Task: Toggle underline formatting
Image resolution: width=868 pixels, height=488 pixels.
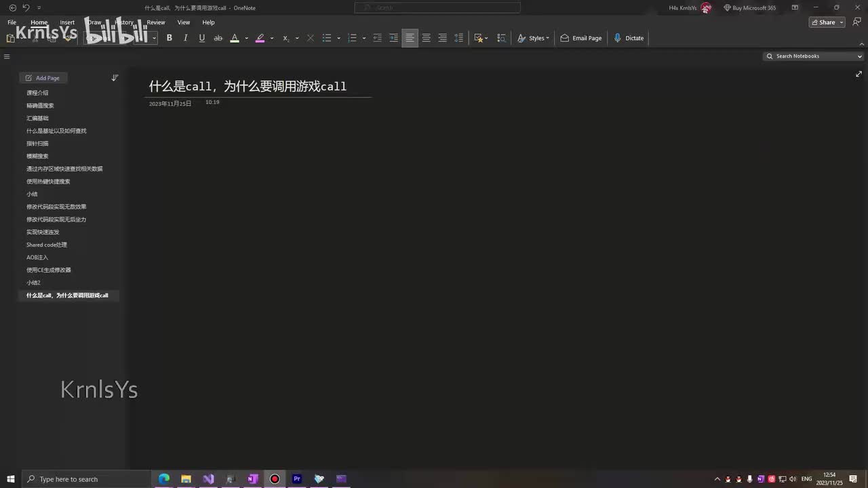Action: 201,38
